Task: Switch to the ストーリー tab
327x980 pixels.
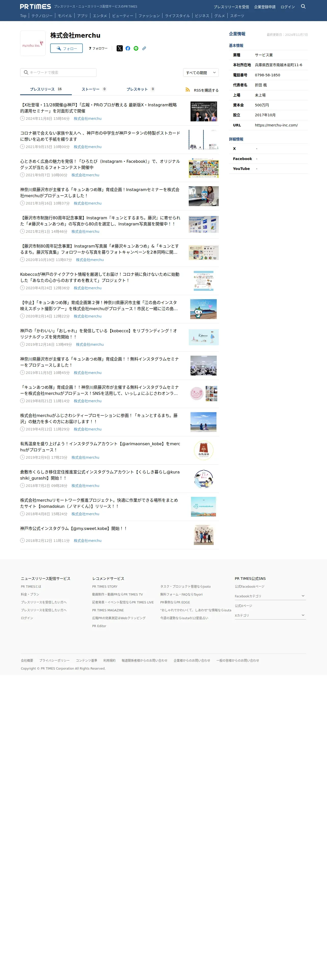Action: tap(94, 89)
